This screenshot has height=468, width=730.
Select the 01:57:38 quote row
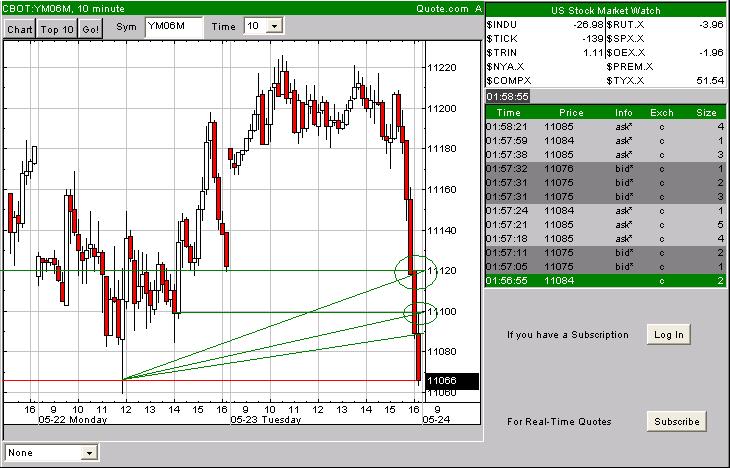[605, 155]
